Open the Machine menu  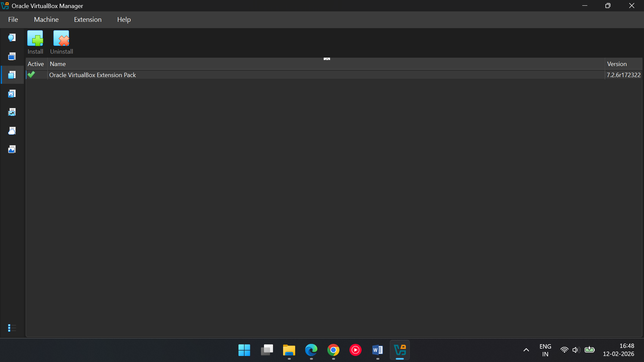click(x=46, y=19)
